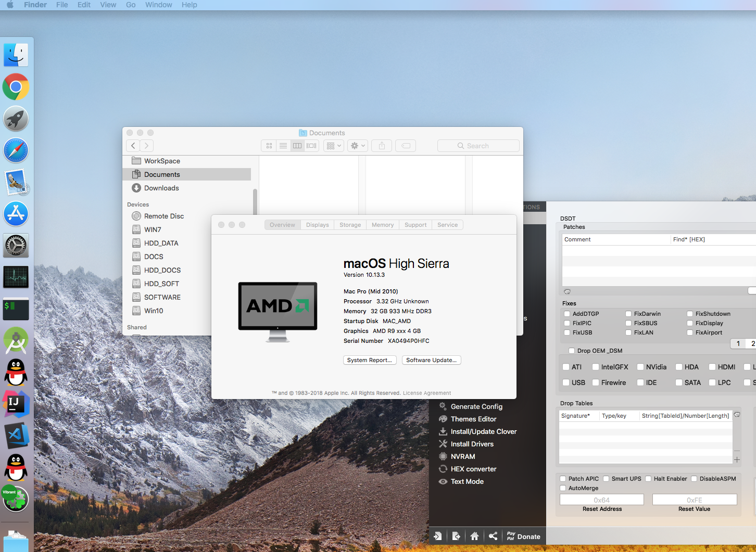Enable the AddDTGP fix checkbox
Viewport: 756px width, 552px height.
[x=567, y=314]
